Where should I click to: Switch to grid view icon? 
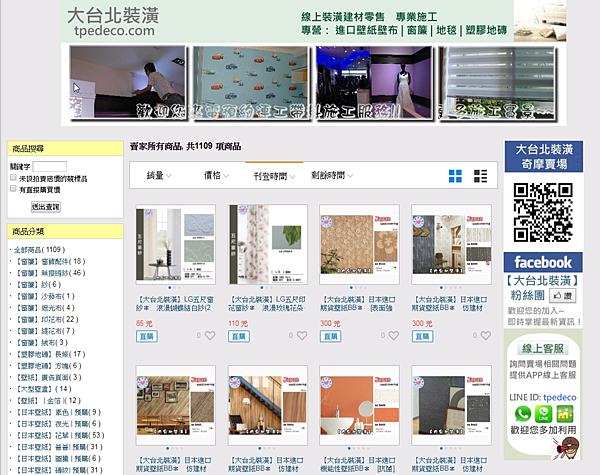[455, 176]
